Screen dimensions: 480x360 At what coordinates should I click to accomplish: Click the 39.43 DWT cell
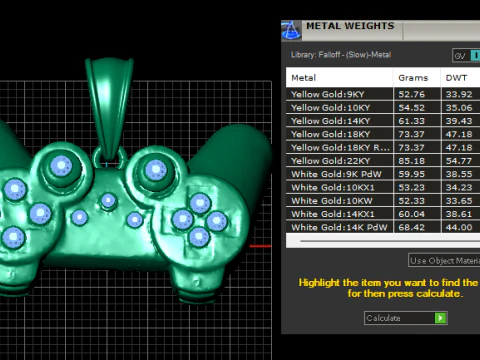(461, 121)
